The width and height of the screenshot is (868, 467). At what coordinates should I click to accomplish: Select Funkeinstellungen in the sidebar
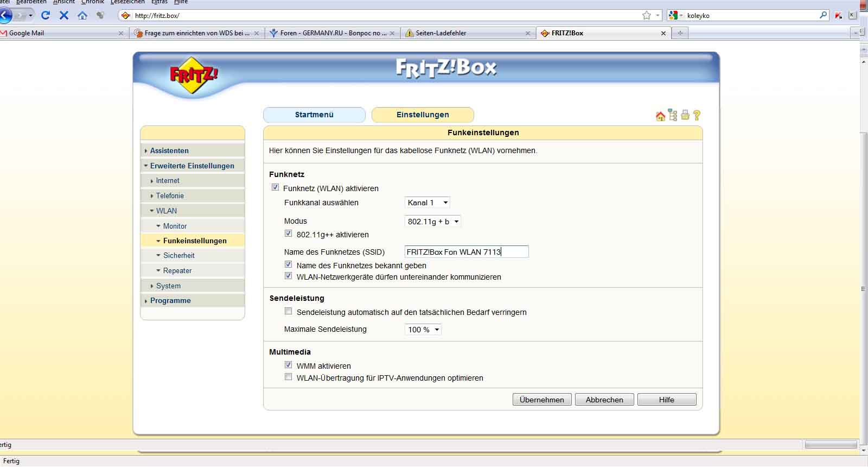193,241
